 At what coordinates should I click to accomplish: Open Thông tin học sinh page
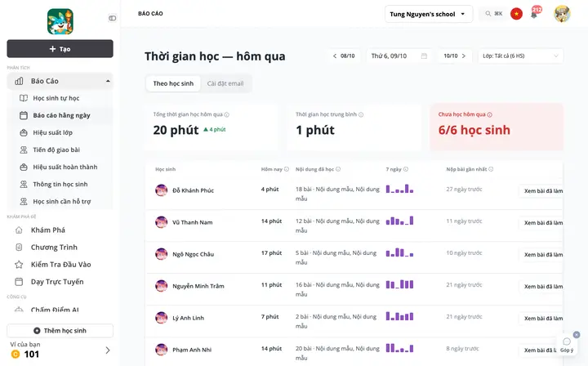pyautogui.click(x=60, y=184)
